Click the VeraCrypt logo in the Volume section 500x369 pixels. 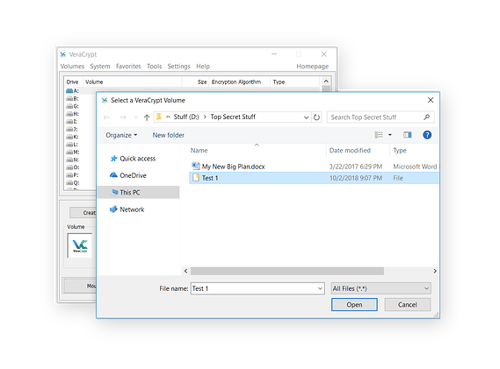(x=80, y=245)
